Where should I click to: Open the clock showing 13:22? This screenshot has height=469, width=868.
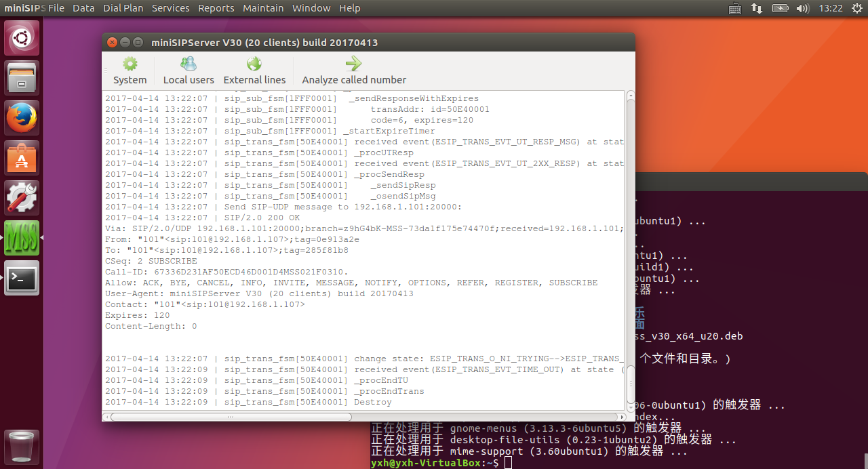[x=831, y=8]
